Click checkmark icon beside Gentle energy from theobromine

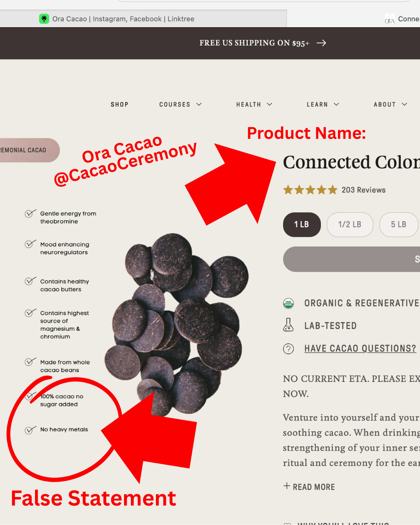click(x=30, y=213)
